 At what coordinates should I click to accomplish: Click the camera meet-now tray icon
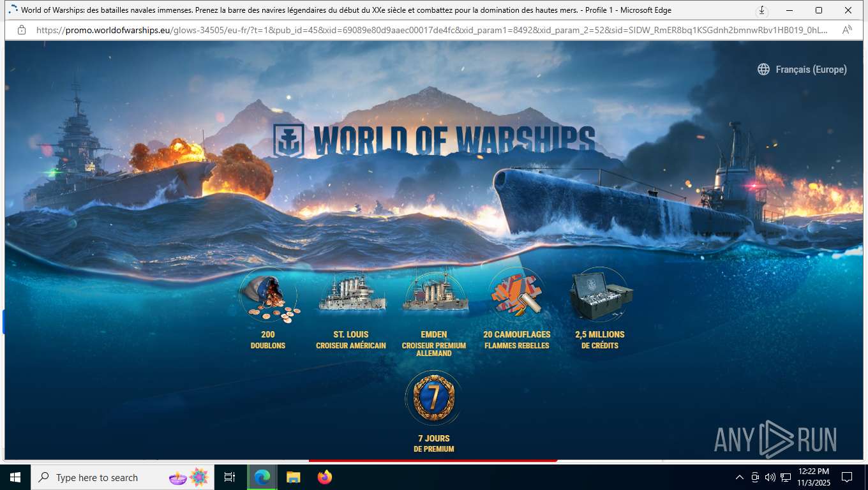[755, 477]
